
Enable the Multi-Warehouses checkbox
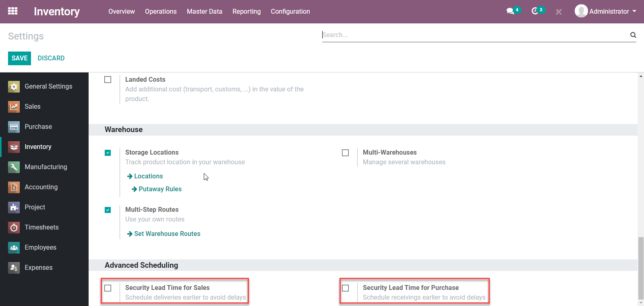click(x=346, y=153)
